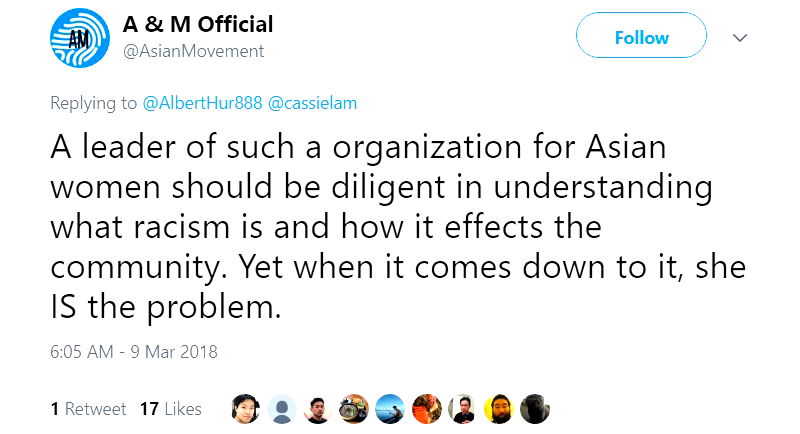
Task: Click the default grey silhouette liker avatar
Action: pos(282,408)
